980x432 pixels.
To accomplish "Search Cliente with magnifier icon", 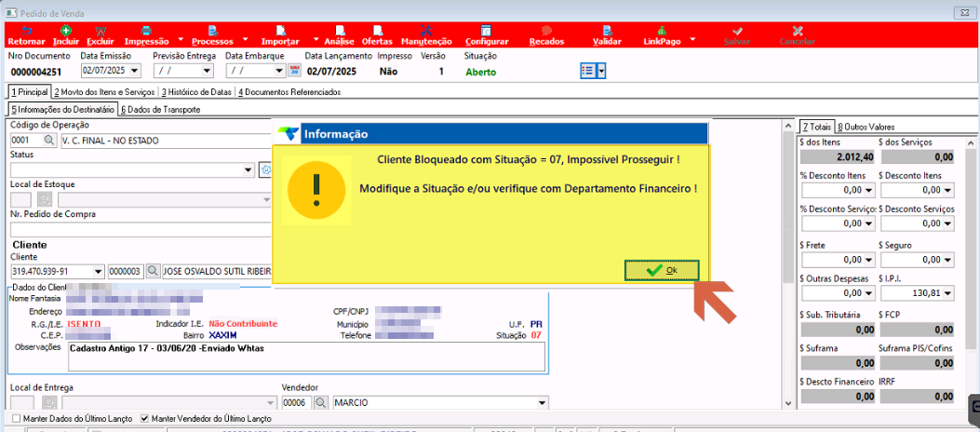I will (x=153, y=271).
